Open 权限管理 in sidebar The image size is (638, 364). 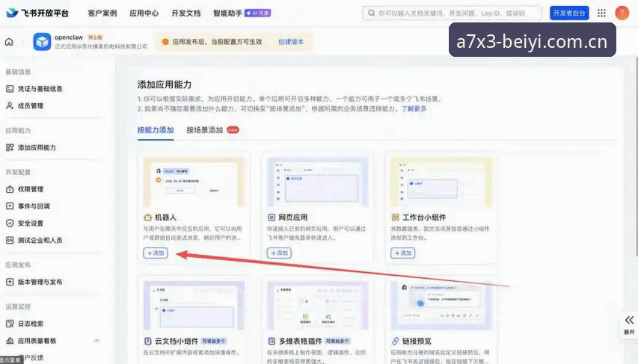coord(25,189)
